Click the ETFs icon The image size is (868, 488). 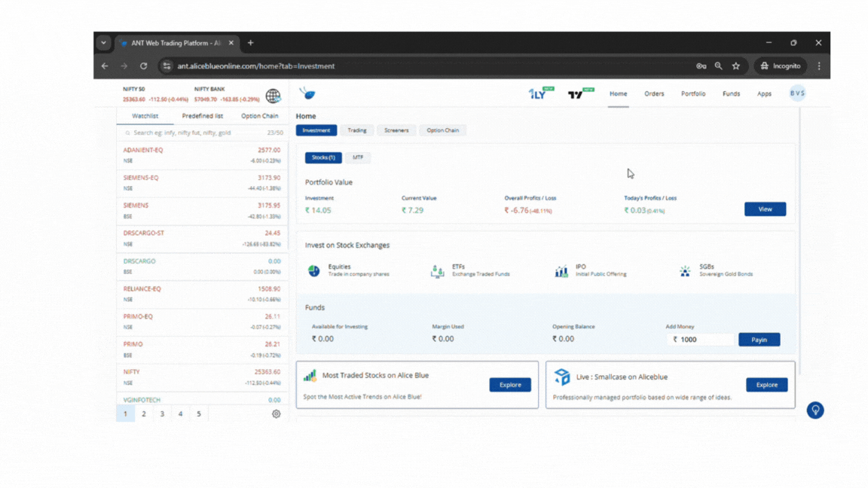click(x=437, y=271)
